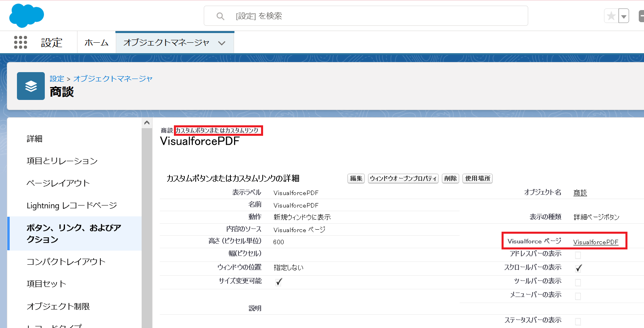Open the 商談 object name link
The image size is (644, 328).
[x=580, y=193]
